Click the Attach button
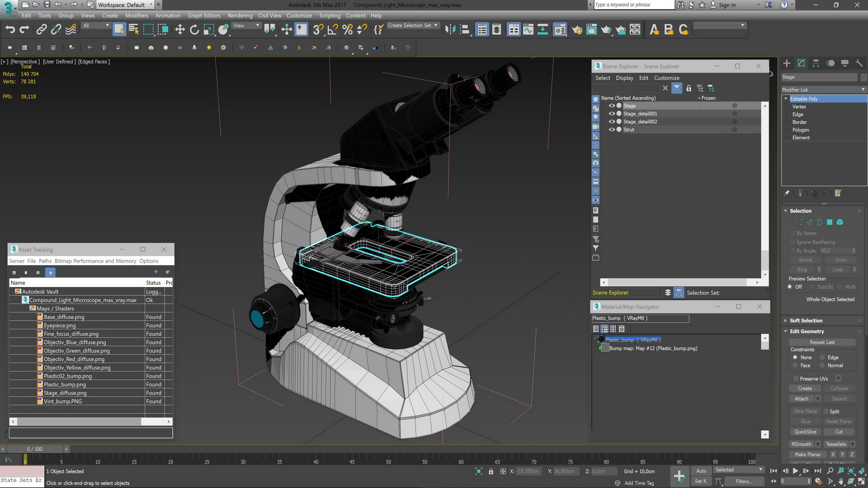This screenshot has height=488, width=868. coord(801,399)
